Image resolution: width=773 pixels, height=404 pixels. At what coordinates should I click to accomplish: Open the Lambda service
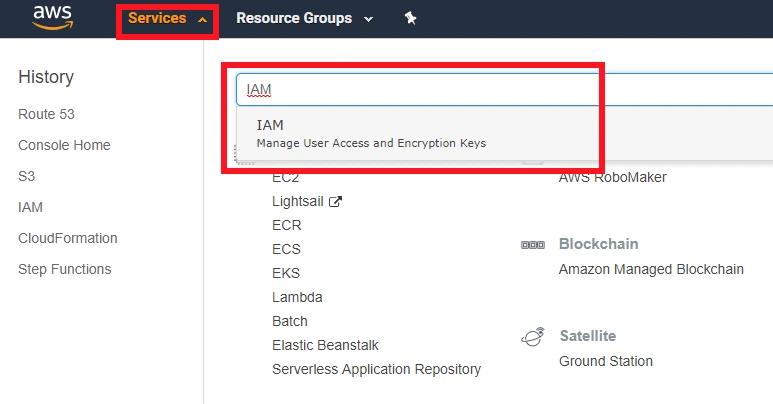pos(297,297)
